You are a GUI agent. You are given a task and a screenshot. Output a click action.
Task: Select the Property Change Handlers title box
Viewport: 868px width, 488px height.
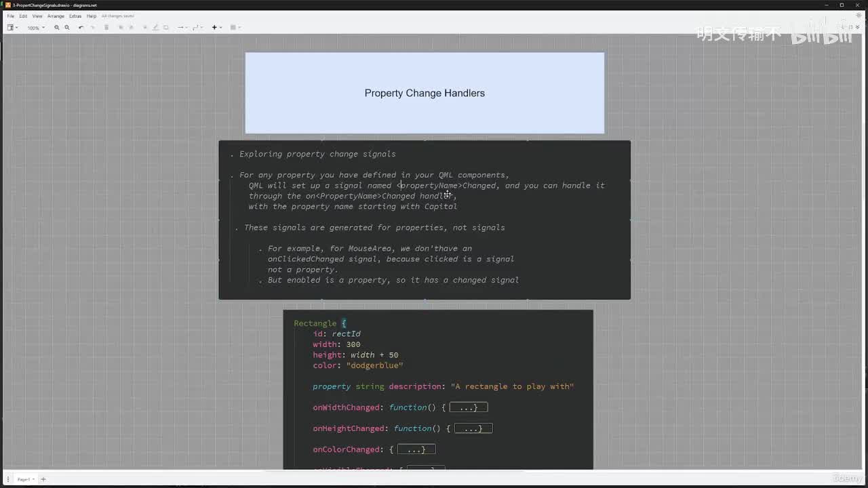pos(425,93)
